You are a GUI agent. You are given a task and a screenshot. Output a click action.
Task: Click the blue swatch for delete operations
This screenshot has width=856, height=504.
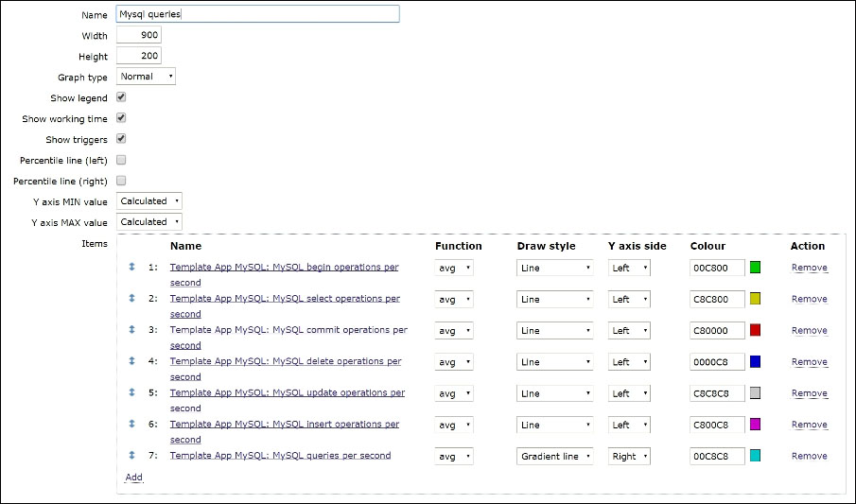click(x=755, y=361)
